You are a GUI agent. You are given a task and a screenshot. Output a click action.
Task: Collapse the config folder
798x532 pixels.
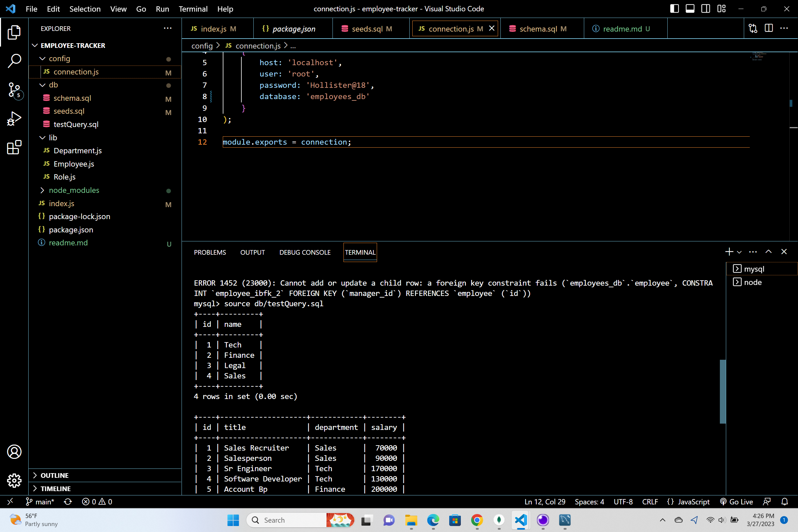tap(42, 59)
